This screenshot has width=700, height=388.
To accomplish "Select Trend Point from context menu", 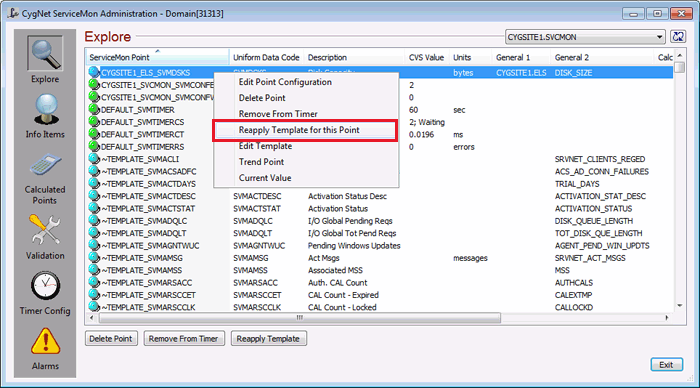I will [306, 162].
